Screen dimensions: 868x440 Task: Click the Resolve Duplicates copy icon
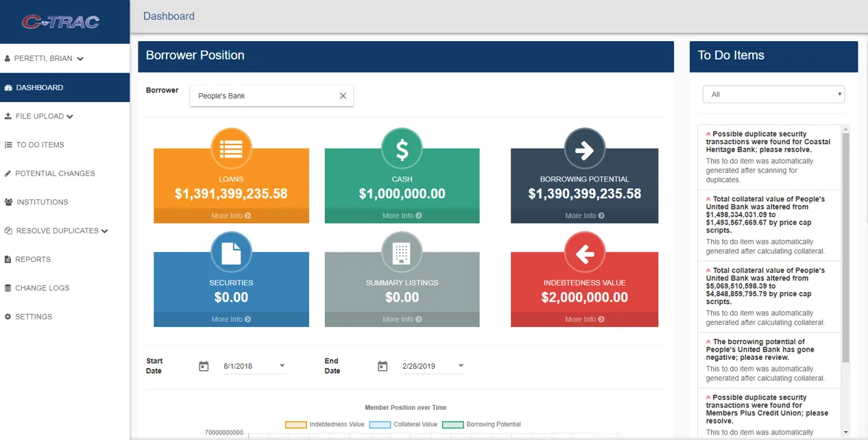click(x=8, y=231)
